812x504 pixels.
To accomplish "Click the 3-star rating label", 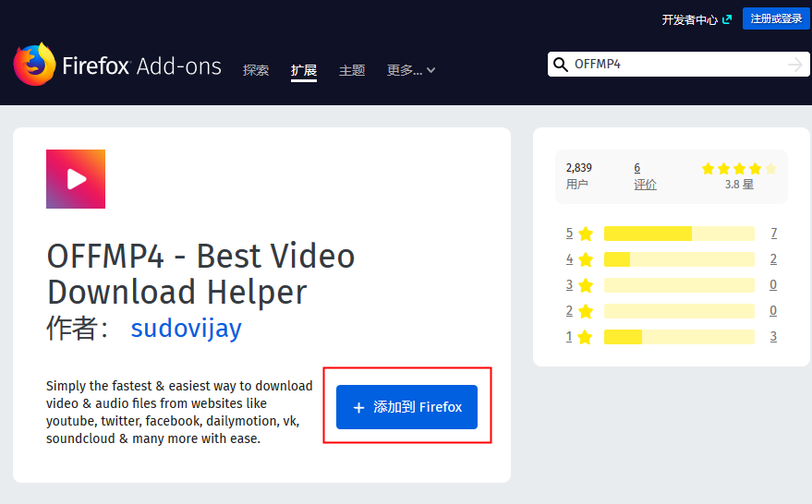I will (x=579, y=285).
